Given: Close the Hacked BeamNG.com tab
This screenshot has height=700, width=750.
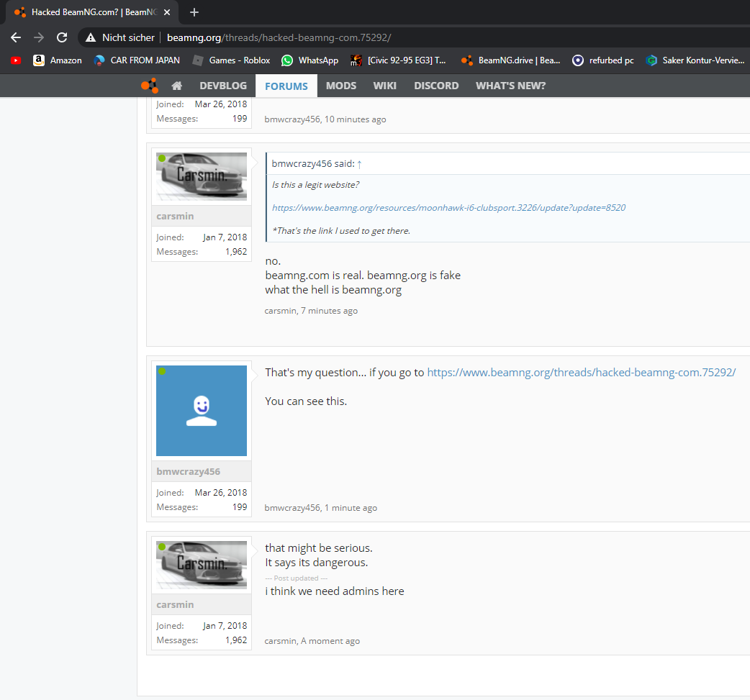Looking at the screenshot, I should pos(167,12).
